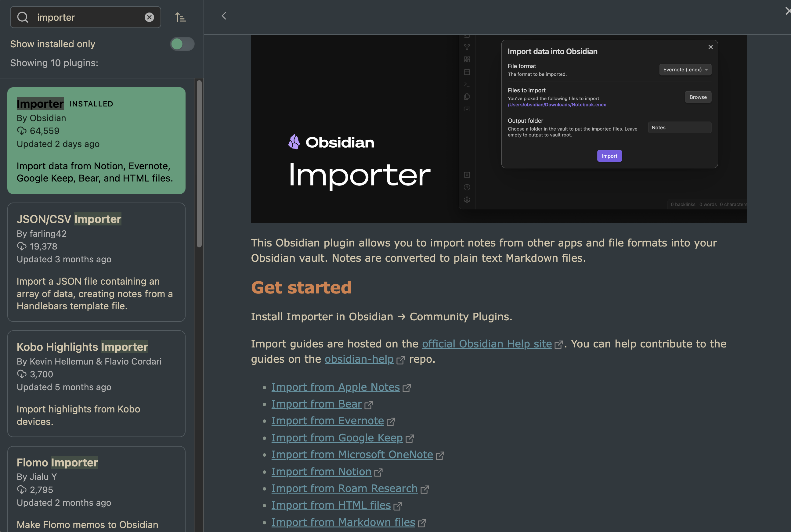This screenshot has width=791, height=532.
Task: Open the plugin sort order menu
Action: click(x=181, y=17)
